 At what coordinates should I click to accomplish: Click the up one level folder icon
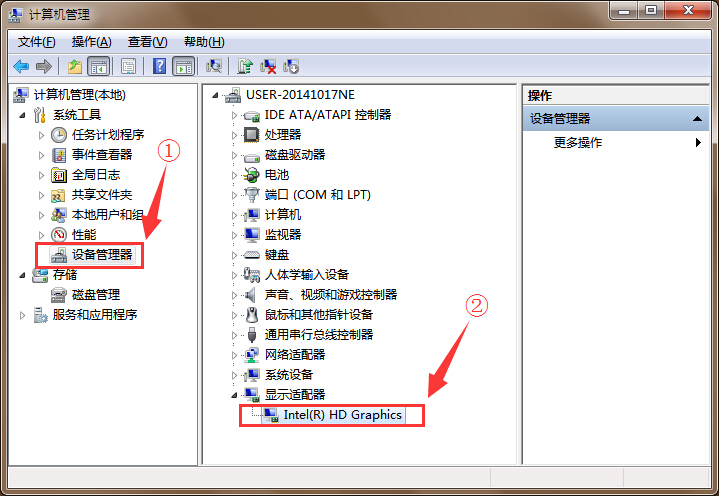(75, 66)
